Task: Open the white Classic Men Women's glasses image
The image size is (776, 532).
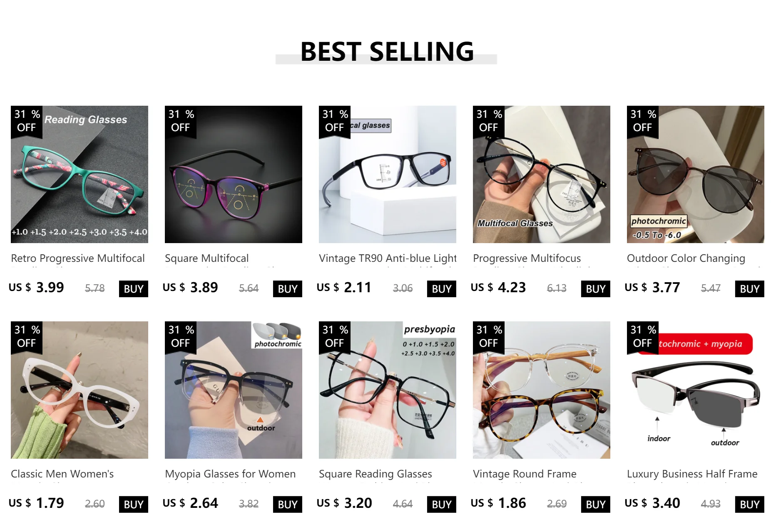Action: tap(80, 390)
